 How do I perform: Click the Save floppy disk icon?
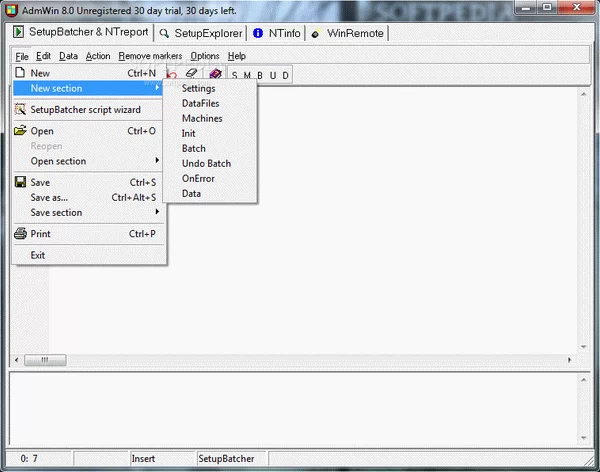tap(20, 182)
